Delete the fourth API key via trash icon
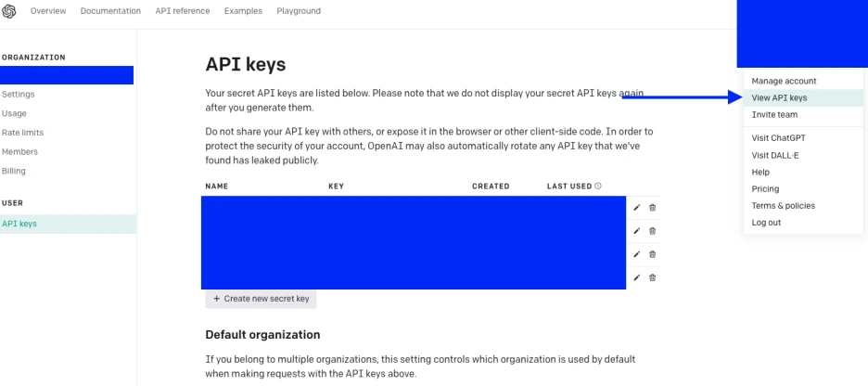Image resolution: width=868 pixels, height=386 pixels. (652, 277)
